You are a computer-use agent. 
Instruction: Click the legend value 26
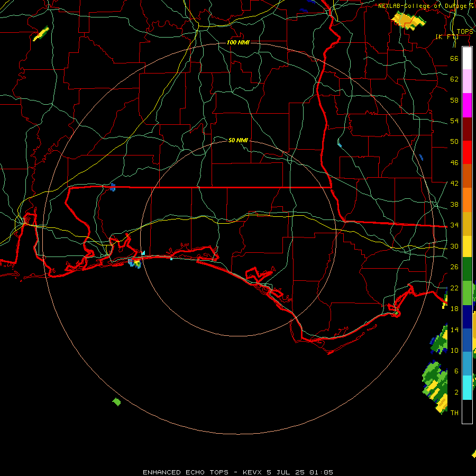pos(454,267)
